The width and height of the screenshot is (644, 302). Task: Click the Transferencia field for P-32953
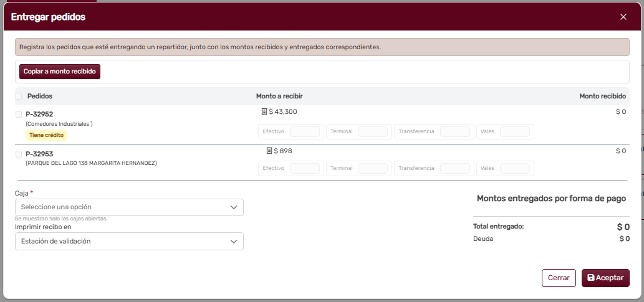pyautogui.click(x=454, y=169)
